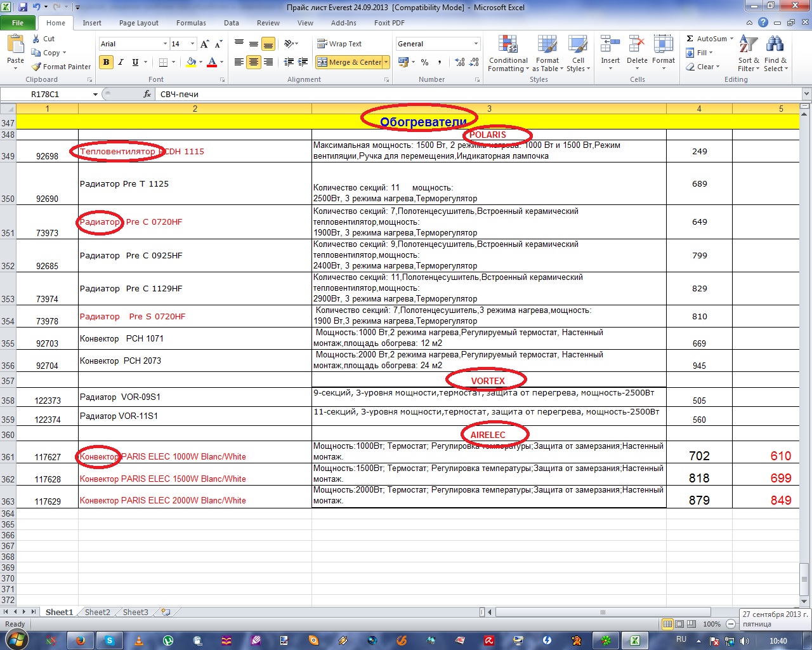The height and width of the screenshot is (650, 812).
Task: Click the AutoSum sigma icon
Action: (690, 39)
